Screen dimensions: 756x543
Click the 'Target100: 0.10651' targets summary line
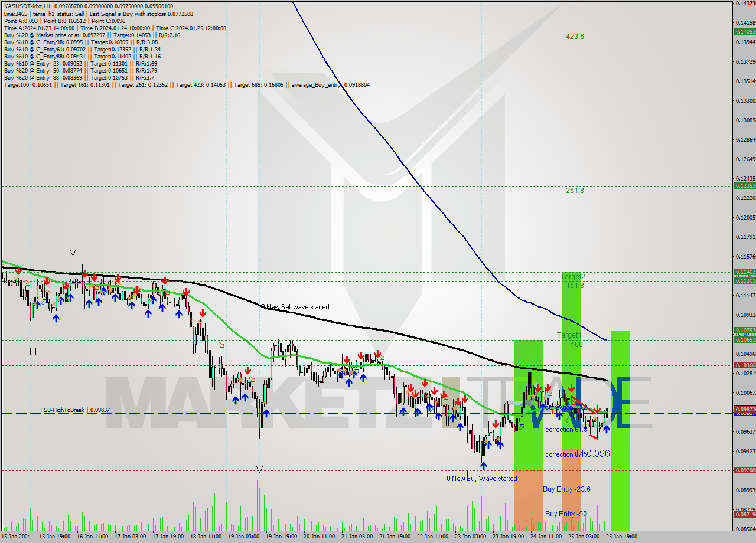pos(187,84)
